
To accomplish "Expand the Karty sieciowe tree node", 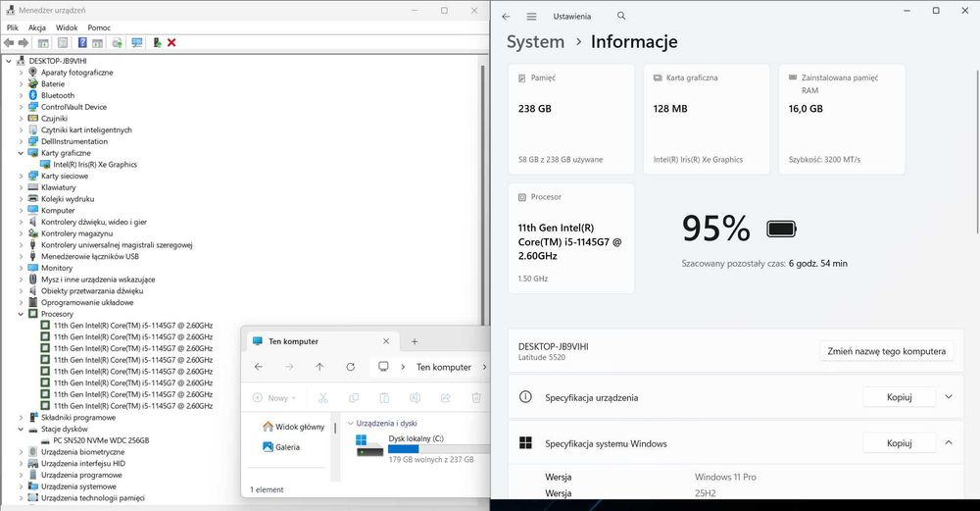I will (21, 177).
